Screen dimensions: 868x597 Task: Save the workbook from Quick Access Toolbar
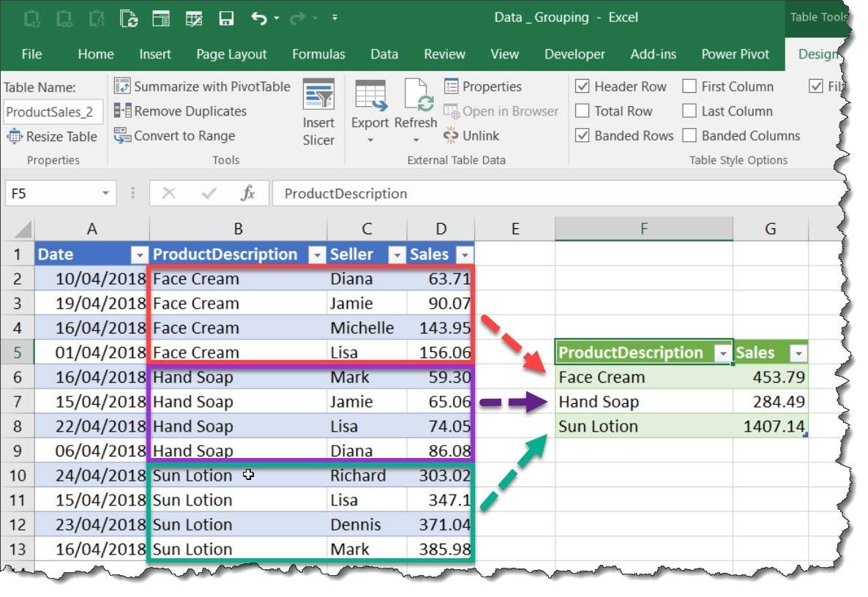coord(228,18)
